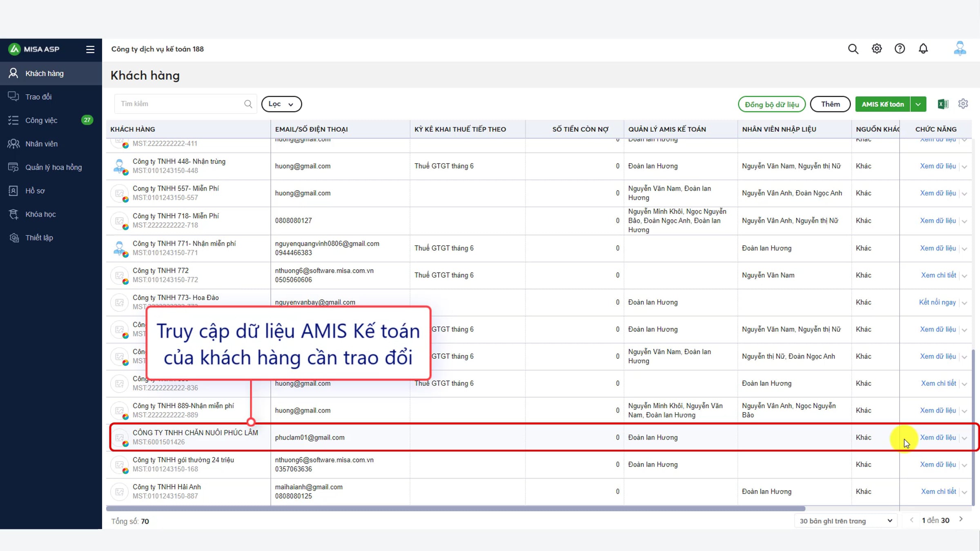Select Công ty TNHH 718- Miễn Phí name
Screen dimensions: 980x551
tap(176, 216)
